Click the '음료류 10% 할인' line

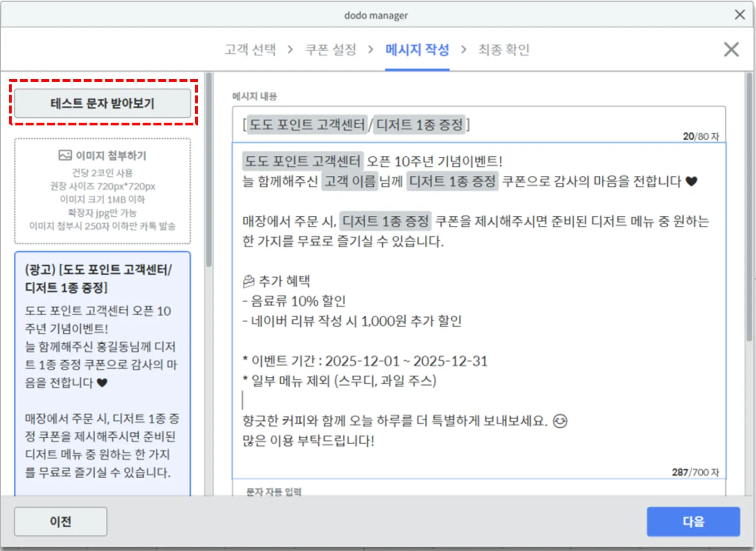click(294, 301)
